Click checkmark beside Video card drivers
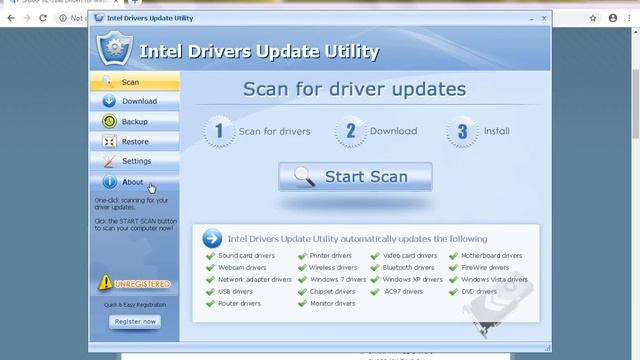 375,256
